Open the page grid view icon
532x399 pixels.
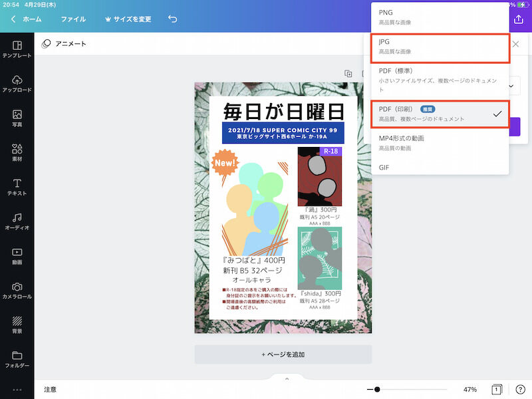pos(497,389)
